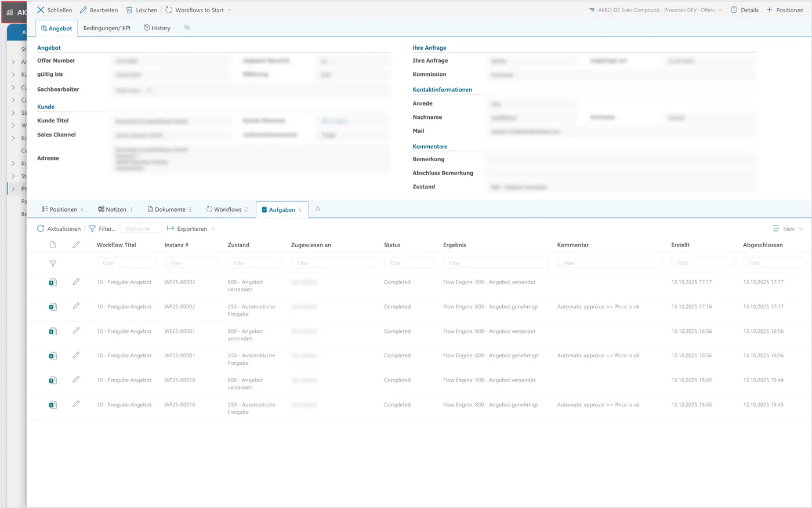Sort by Erstellt column header
This screenshot has height=508, width=812.
[x=680, y=245]
